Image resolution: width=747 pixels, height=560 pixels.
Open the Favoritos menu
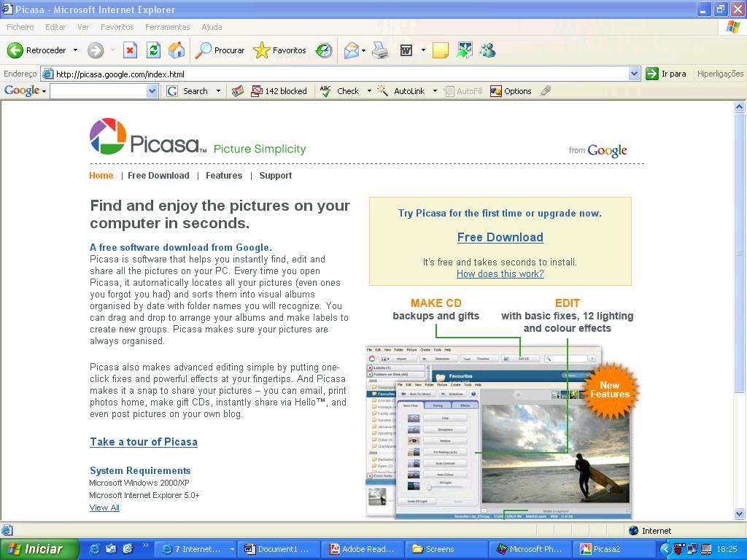click(x=117, y=27)
